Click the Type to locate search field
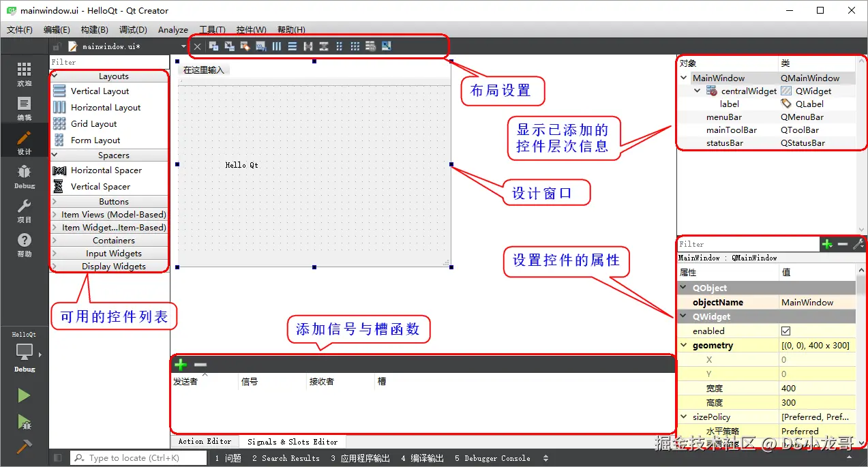 coord(138,458)
